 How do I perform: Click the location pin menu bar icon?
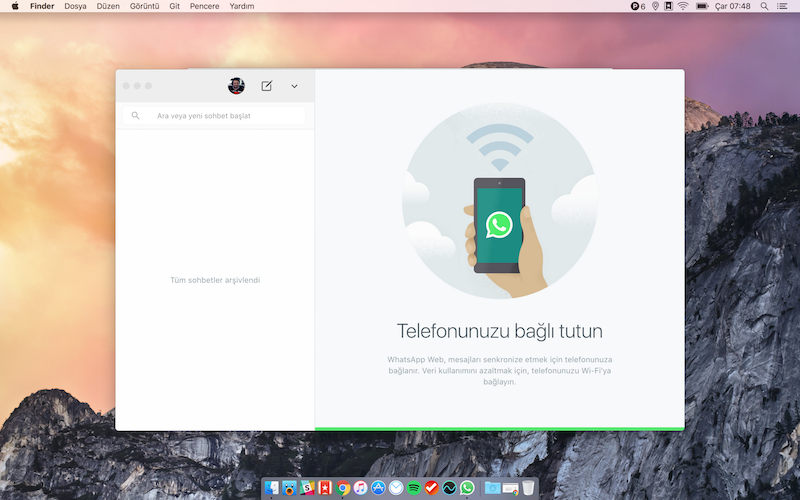(x=656, y=6)
